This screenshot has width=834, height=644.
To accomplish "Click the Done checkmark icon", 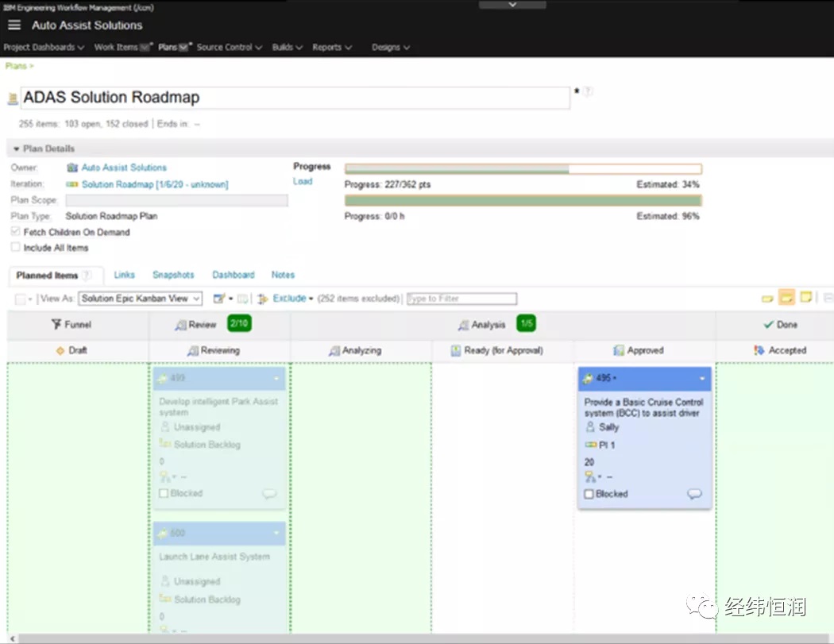I will [x=768, y=325].
